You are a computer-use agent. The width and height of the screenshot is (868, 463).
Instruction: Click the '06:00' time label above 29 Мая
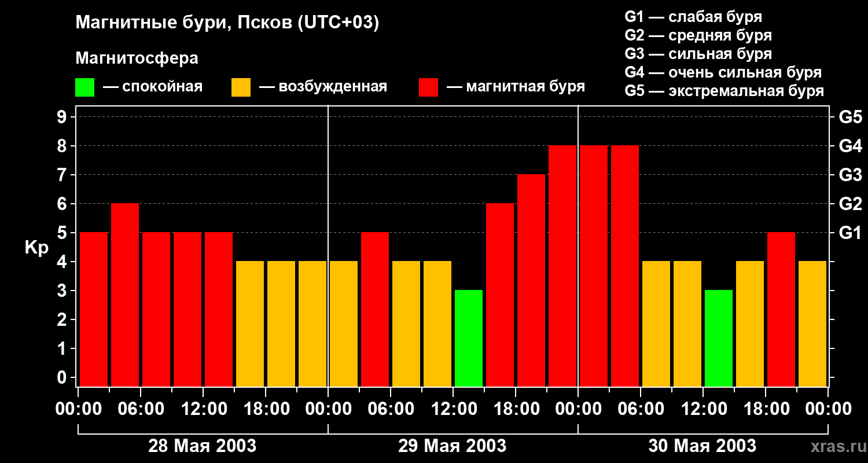[391, 409]
